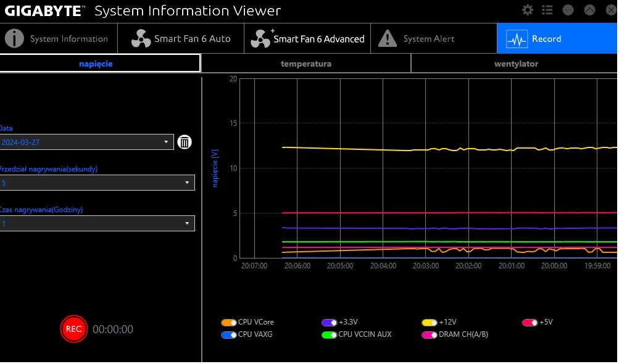Toggle the CPU VCCIN AUX line
This screenshot has height=364, width=619.
click(x=329, y=335)
